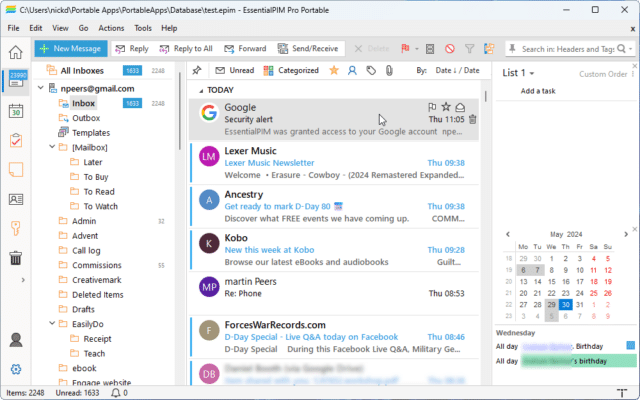Image resolution: width=640 pixels, height=400 pixels.
Task: Flag the Google Security alert message
Action: point(432,107)
